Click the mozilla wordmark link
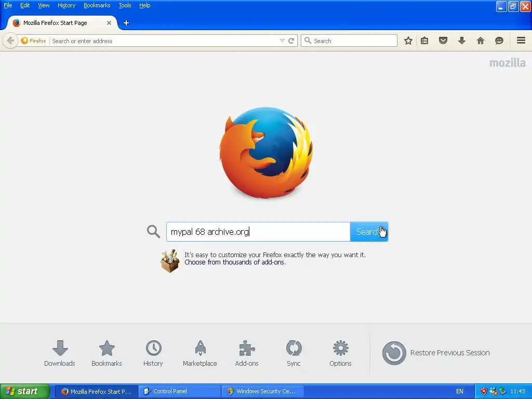This screenshot has width=532, height=399. pyautogui.click(x=507, y=63)
